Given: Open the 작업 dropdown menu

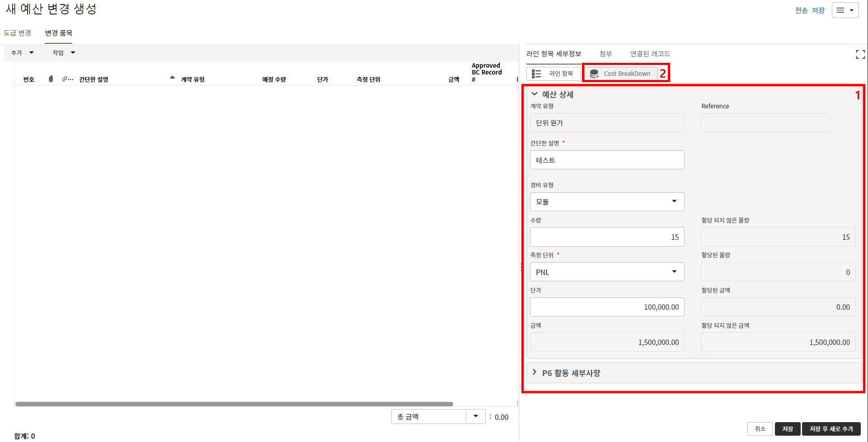Looking at the screenshot, I should (x=64, y=53).
